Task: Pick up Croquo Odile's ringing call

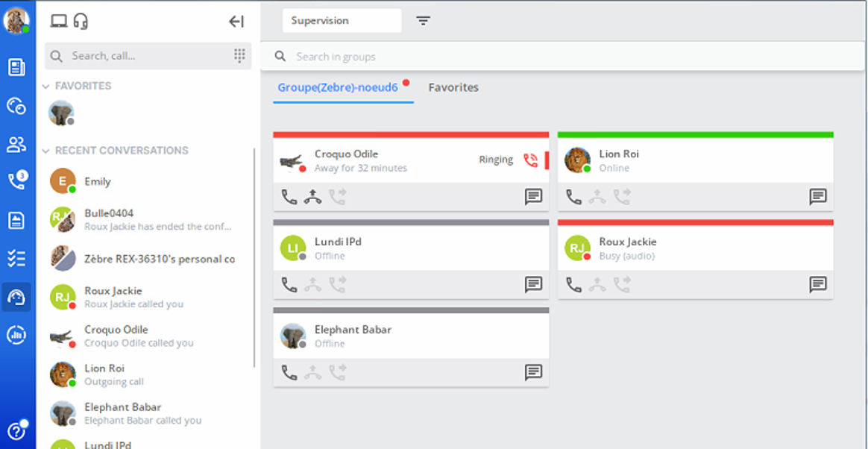Action: point(312,197)
